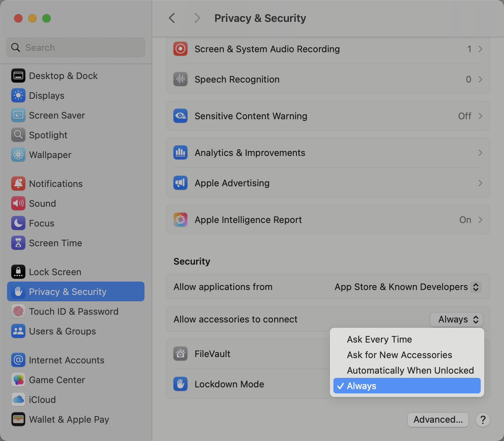Click the Sensitive Content Warning Off value
Screen dimensions: 504x441
point(465,116)
